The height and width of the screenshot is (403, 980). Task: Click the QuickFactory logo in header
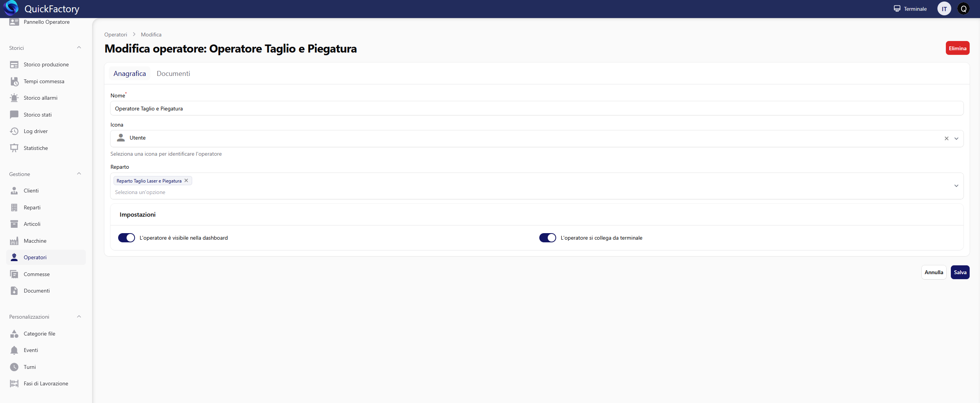pos(11,8)
